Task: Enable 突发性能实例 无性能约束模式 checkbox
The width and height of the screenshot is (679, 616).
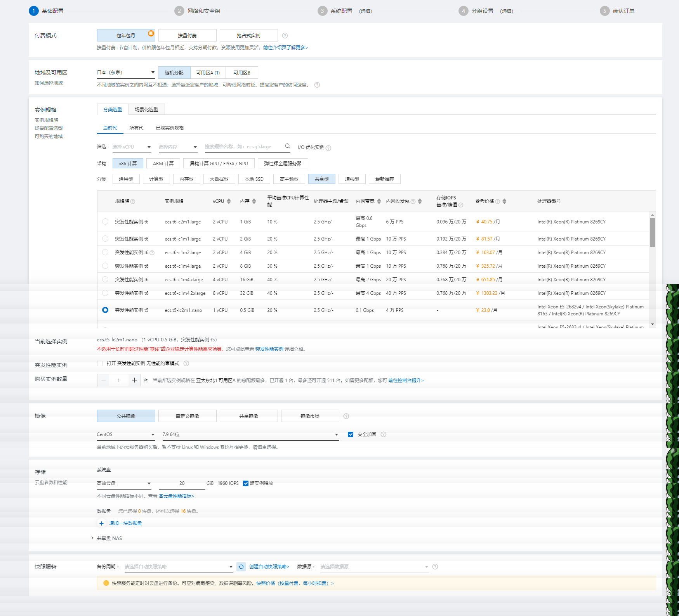Action: tap(100, 363)
